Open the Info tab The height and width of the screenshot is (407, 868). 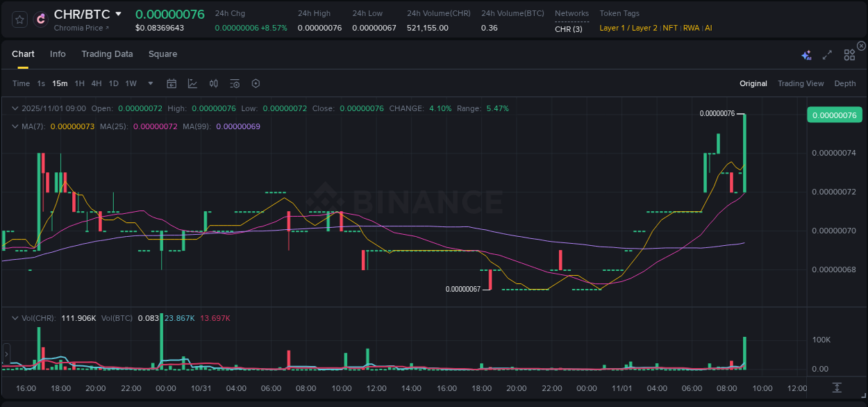(58, 54)
